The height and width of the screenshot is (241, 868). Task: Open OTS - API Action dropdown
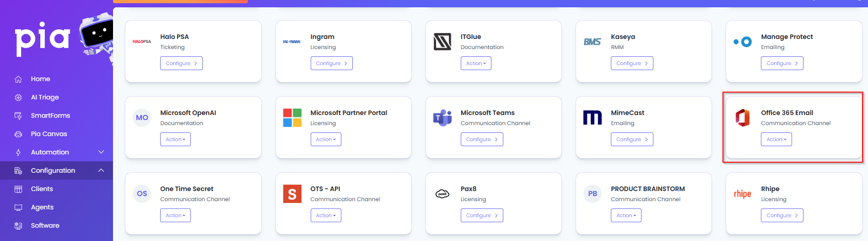click(x=326, y=215)
